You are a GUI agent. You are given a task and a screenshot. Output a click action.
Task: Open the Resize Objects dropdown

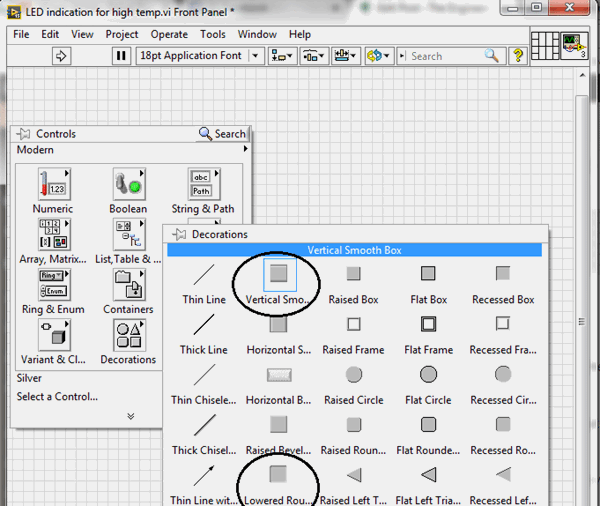coord(346,56)
